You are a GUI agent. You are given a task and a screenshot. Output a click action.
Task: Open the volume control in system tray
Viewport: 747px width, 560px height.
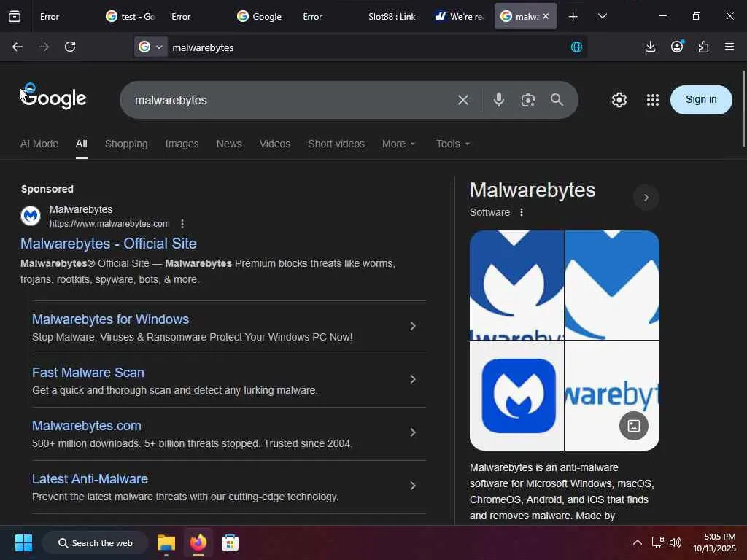(676, 542)
